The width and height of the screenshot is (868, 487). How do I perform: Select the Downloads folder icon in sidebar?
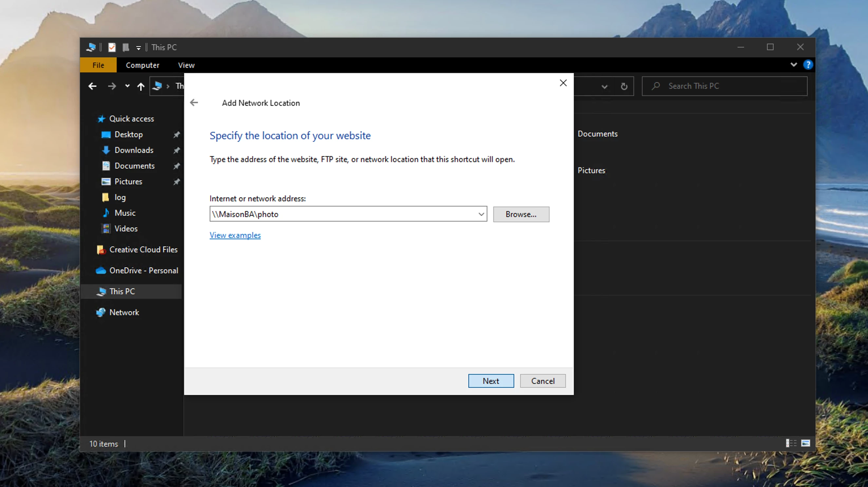tap(106, 150)
